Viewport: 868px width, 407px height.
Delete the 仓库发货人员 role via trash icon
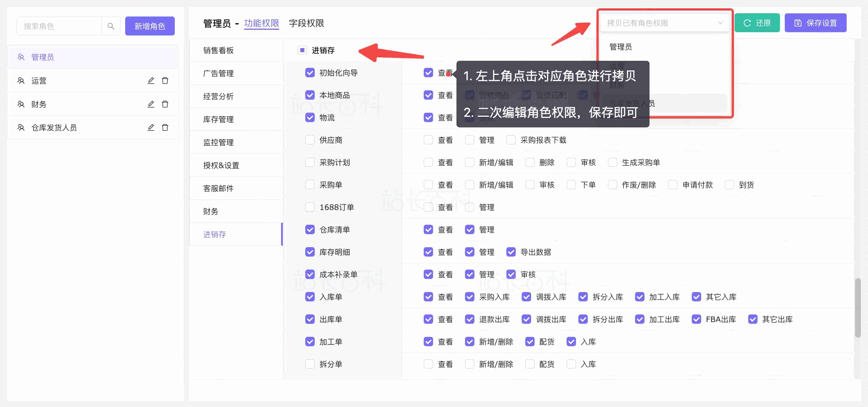coord(165,127)
